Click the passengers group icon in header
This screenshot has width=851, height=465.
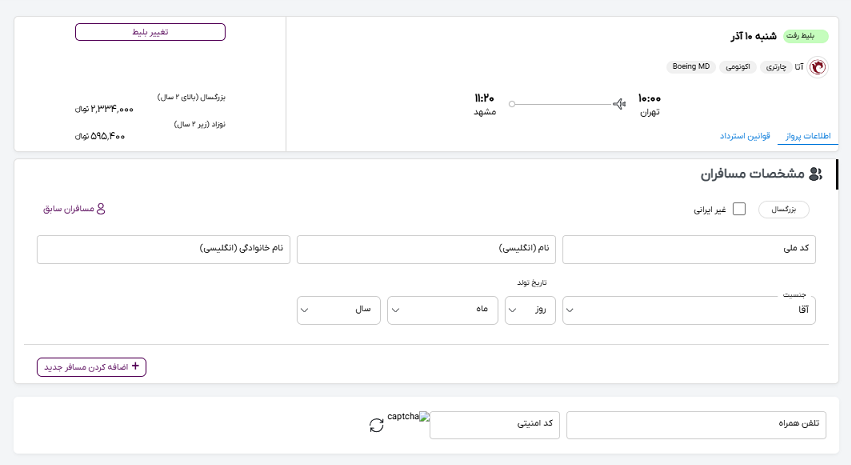point(815,175)
